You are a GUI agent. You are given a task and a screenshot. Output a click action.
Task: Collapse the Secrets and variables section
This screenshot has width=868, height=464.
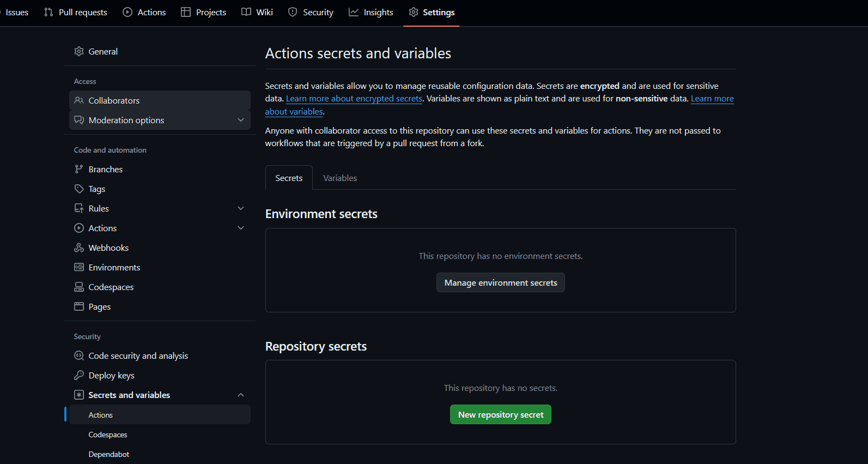[x=241, y=395]
